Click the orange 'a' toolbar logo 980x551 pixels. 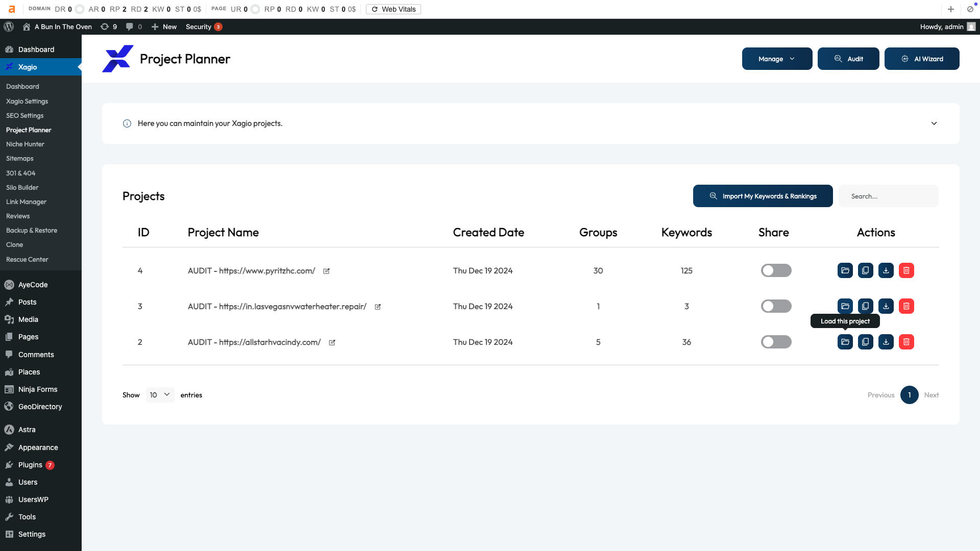pyautogui.click(x=12, y=9)
